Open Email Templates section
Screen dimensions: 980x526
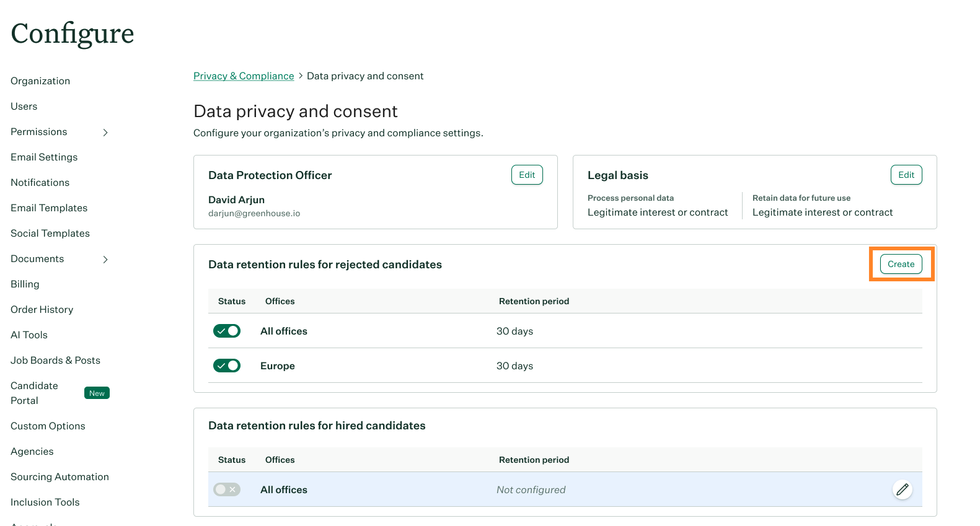pos(49,208)
